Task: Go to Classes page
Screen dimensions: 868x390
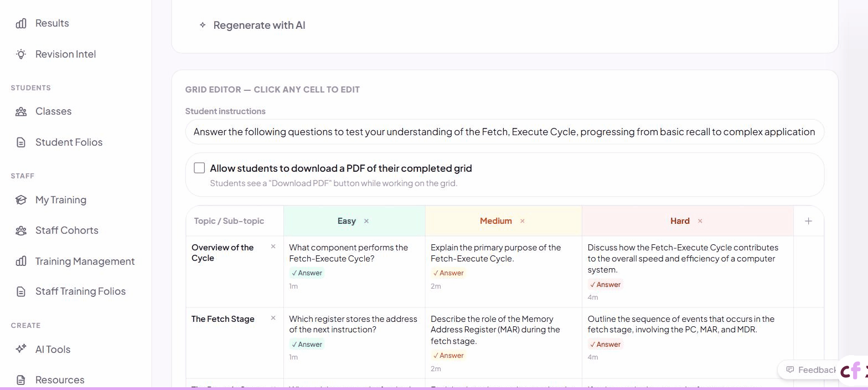Action: tap(53, 111)
